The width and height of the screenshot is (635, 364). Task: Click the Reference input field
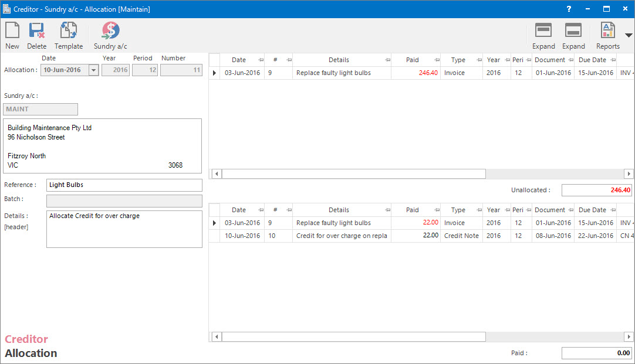click(124, 185)
